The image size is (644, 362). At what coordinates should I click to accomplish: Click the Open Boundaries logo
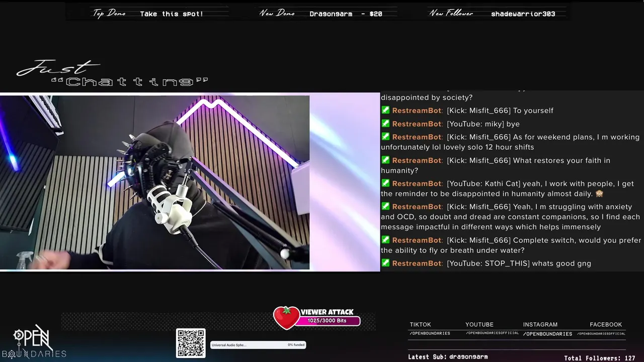33,342
